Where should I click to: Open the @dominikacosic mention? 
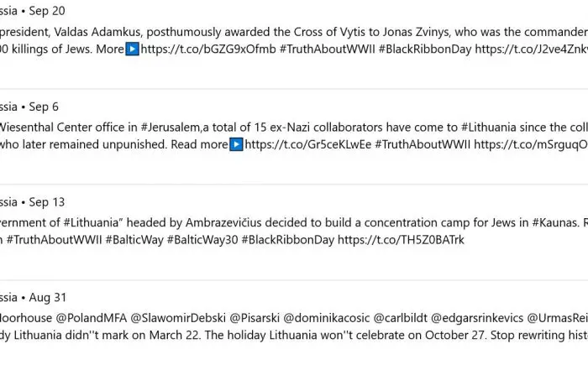point(326,318)
